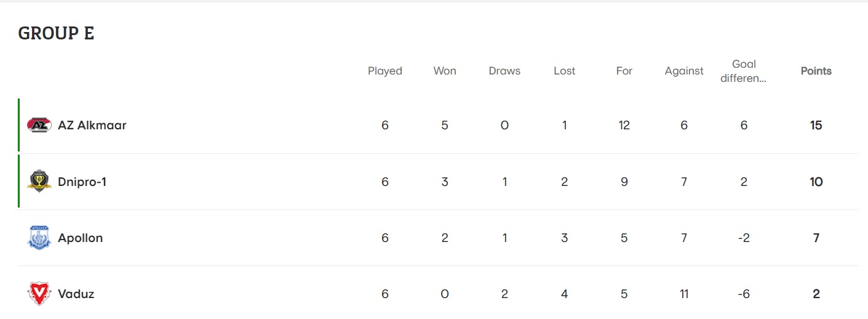Open the Dnipro-1 team link
Screen dimensions: 868x319
click(x=82, y=182)
